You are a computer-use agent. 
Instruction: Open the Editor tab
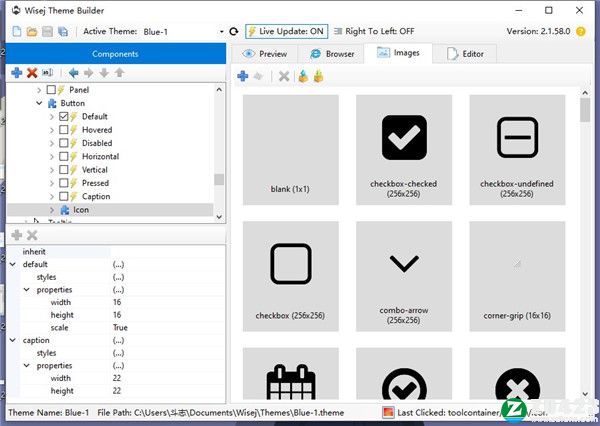465,54
